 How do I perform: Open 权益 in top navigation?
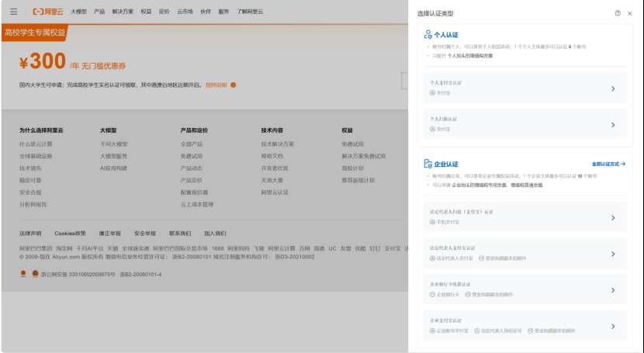(x=146, y=12)
